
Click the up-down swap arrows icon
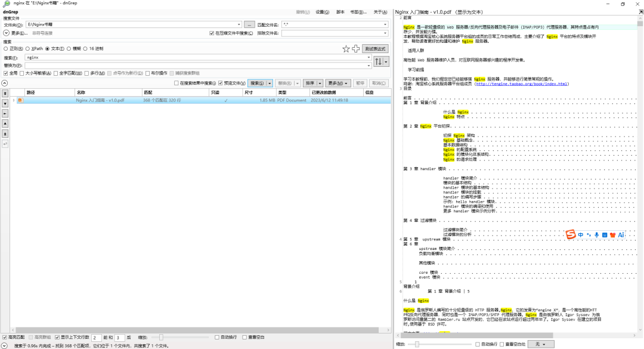[x=378, y=61]
